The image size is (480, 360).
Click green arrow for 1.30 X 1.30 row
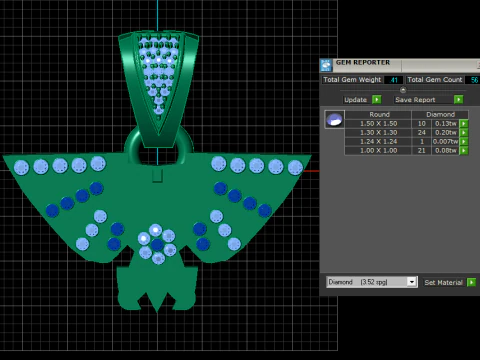click(x=464, y=133)
